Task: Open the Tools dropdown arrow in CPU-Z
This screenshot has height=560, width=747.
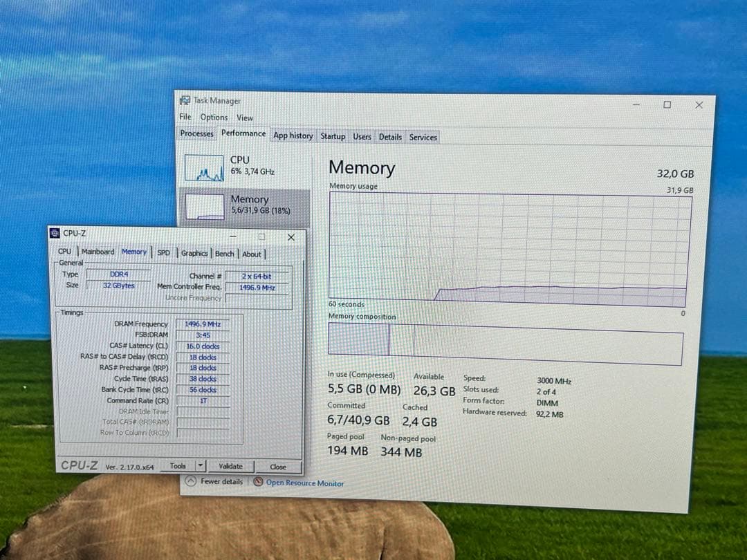Action: click(201, 466)
